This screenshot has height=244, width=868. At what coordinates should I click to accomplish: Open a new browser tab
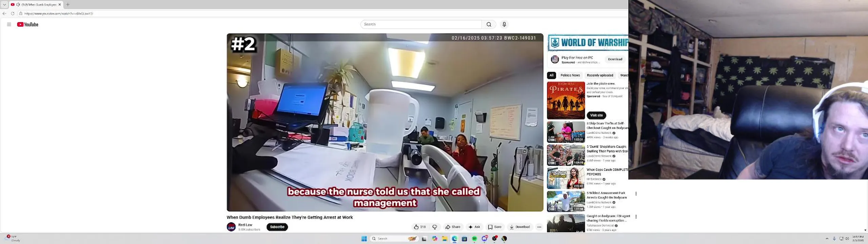click(x=68, y=4)
